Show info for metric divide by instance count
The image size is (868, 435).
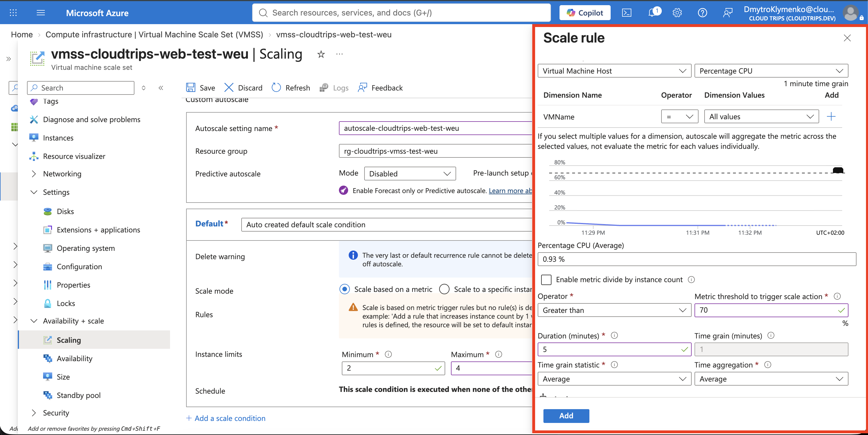coord(691,280)
